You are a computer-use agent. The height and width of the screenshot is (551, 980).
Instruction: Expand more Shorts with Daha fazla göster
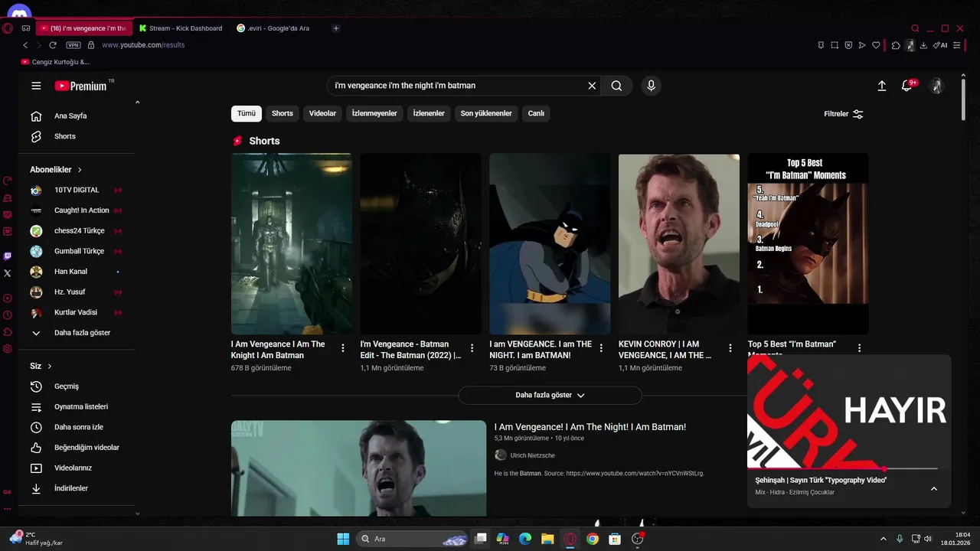(550, 395)
